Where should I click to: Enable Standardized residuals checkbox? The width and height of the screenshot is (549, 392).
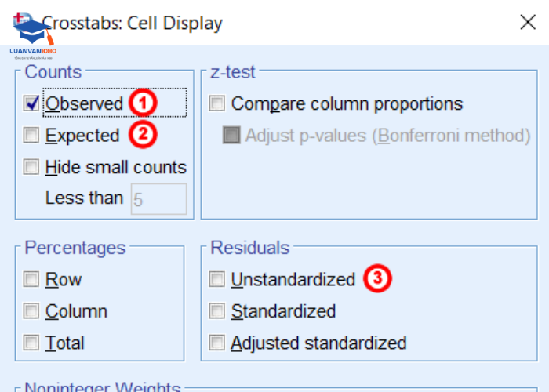click(217, 311)
